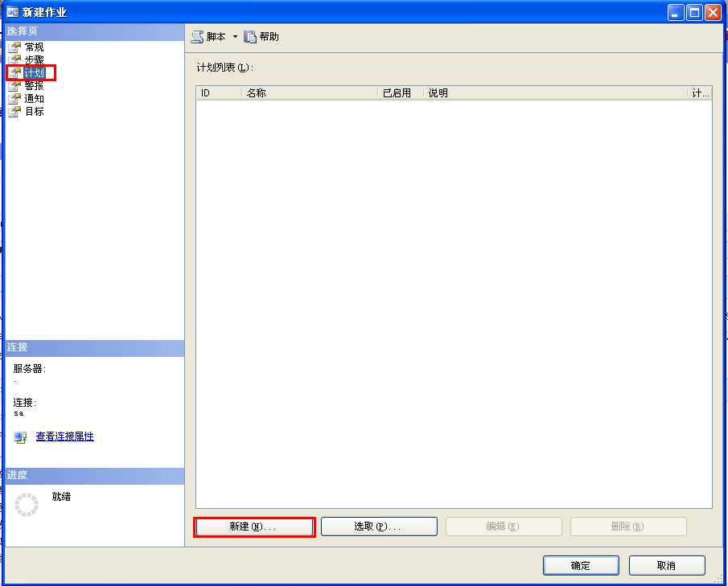Image resolution: width=728 pixels, height=586 pixels.
Task: Cancel with the 取消 button
Action: click(667, 566)
